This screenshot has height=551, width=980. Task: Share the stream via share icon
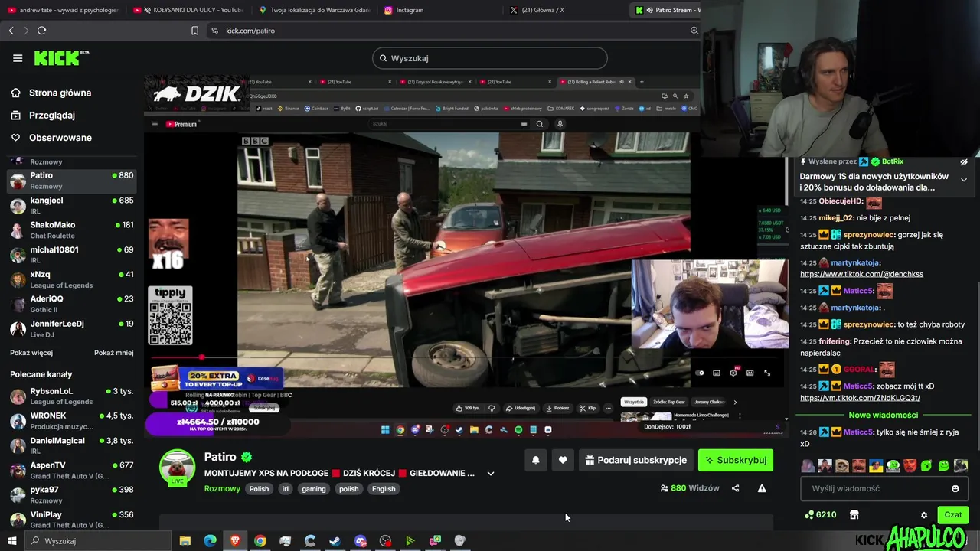(735, 488)
